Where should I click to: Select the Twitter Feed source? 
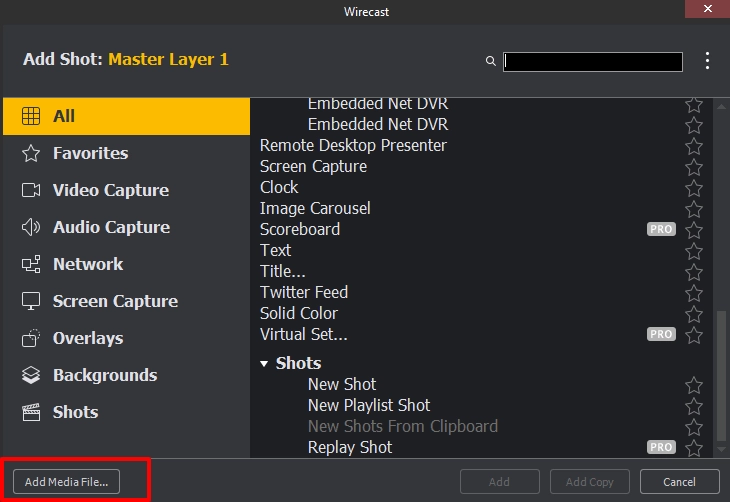481,292
